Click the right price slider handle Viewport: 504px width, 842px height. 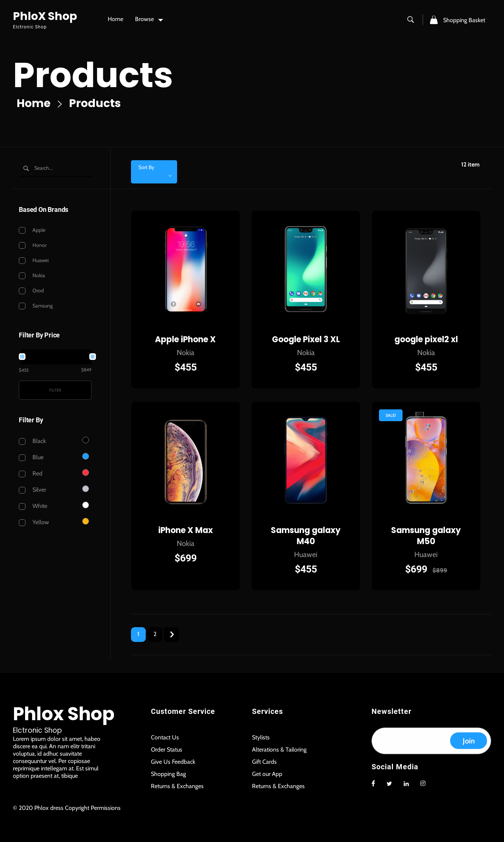(93, 357)
